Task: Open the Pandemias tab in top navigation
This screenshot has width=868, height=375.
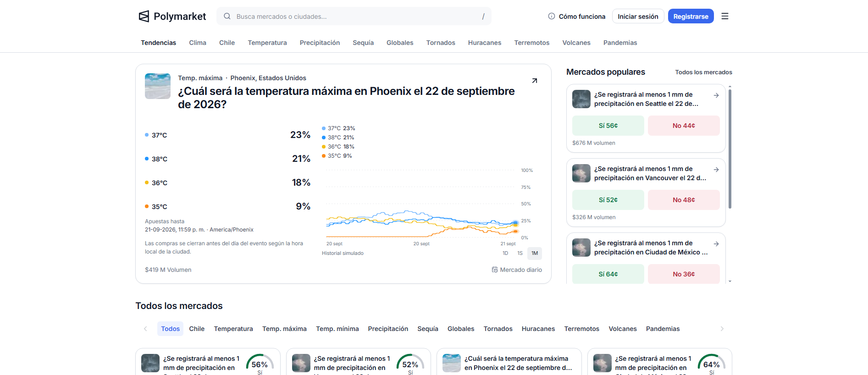Action: click(x=620, y=43)
